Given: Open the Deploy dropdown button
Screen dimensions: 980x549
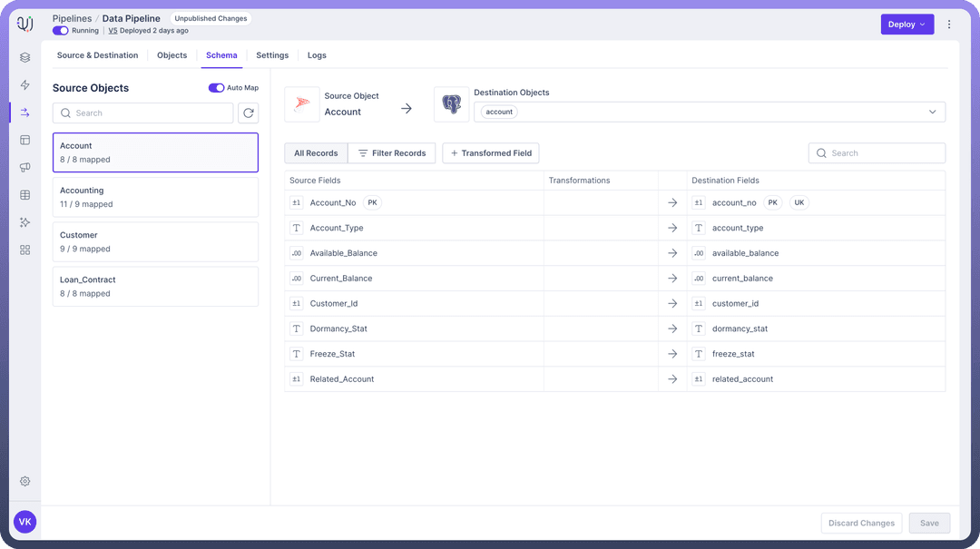Looking at the screenshot, I should tap(907, 25).
